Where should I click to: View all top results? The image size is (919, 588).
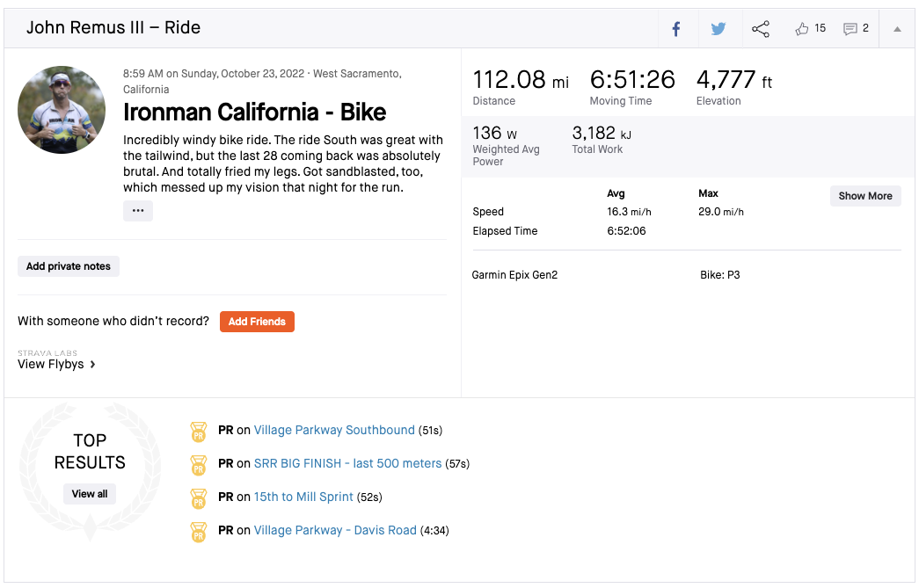pos(90,494)
